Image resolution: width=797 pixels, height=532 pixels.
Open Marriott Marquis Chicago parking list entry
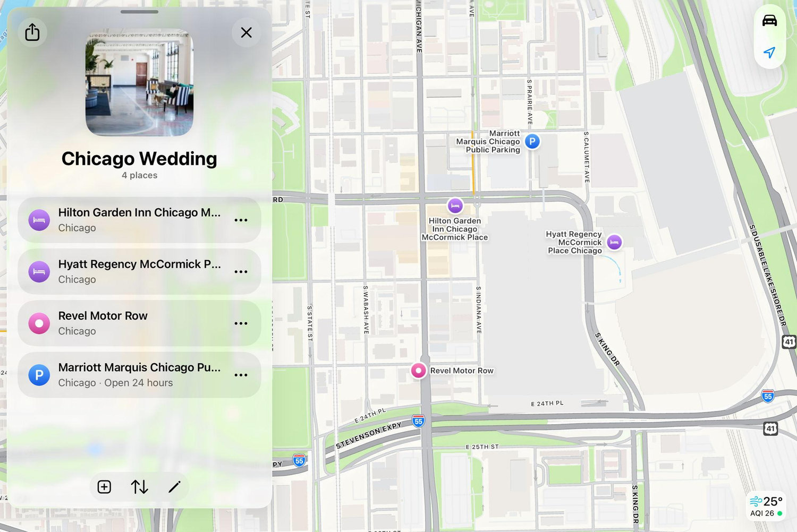pos(139,374)
